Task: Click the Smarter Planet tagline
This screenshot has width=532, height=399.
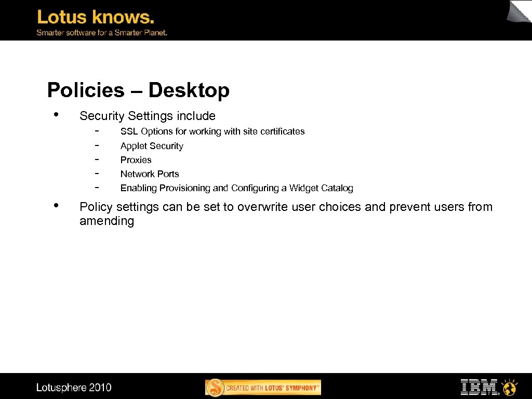Action: pyautogui.click(x=101, y=32)
